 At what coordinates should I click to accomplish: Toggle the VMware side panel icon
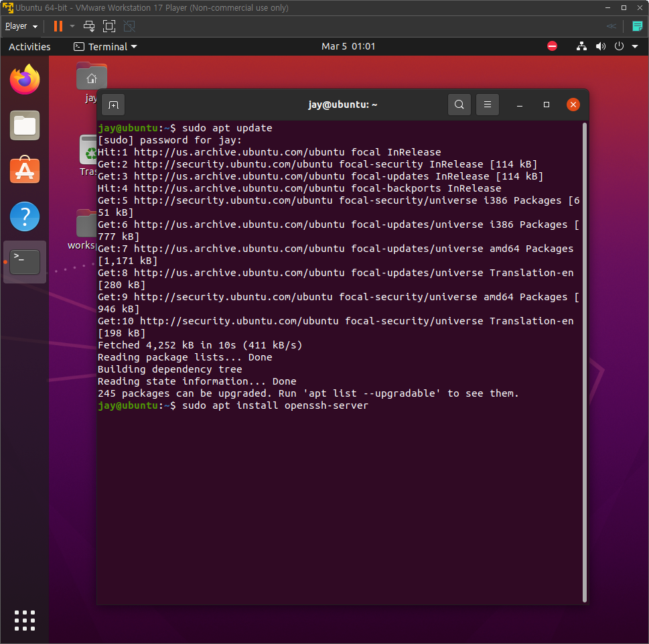click(x=637, y=25)
